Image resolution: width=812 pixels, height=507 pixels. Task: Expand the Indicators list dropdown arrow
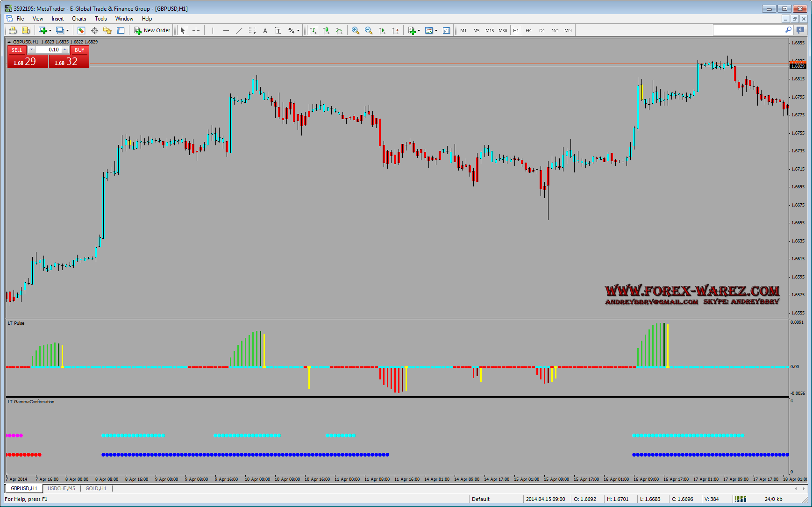coord(419,30)
